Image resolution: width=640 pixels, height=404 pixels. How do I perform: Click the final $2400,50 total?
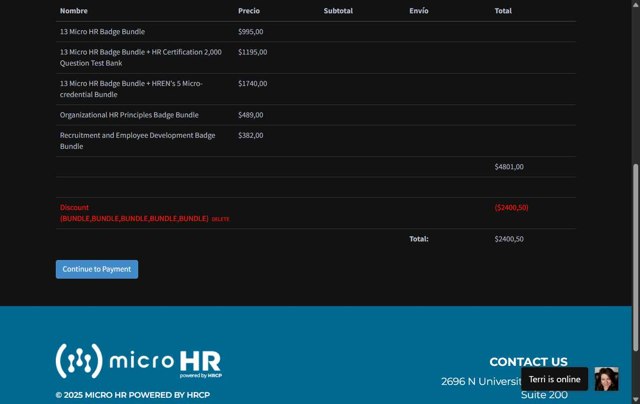(509, 239)
